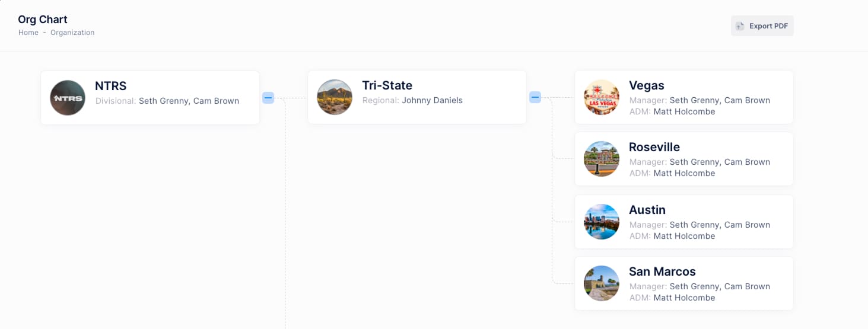Click the NTRS logo avatar

(68, 97)
